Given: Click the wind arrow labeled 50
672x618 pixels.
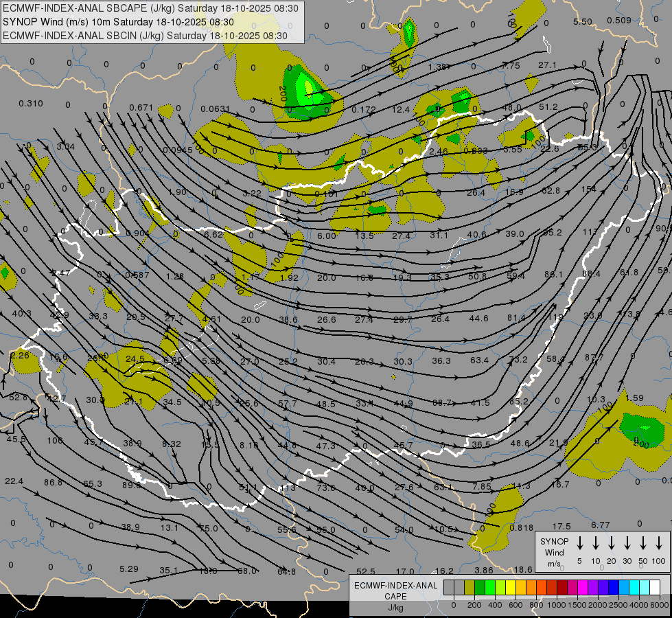Looking at the screenshot, I should pyautogui.click(x=643, y=543).
